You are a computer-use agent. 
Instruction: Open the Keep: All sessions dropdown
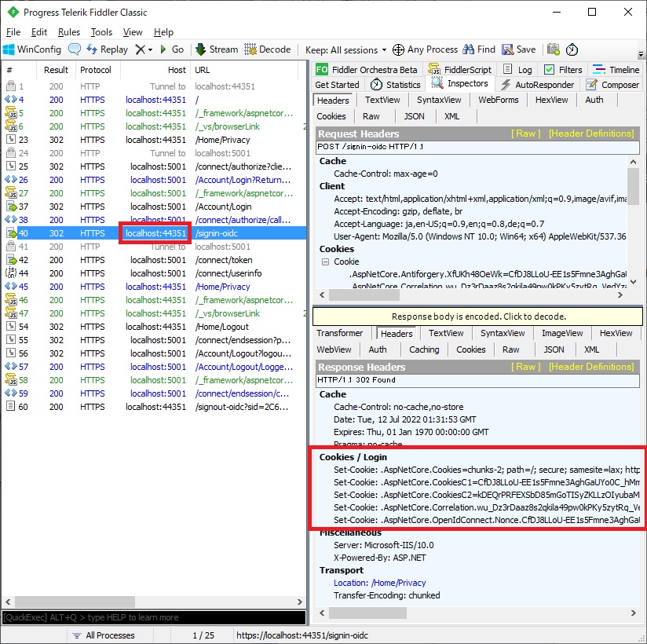point(345,50)
